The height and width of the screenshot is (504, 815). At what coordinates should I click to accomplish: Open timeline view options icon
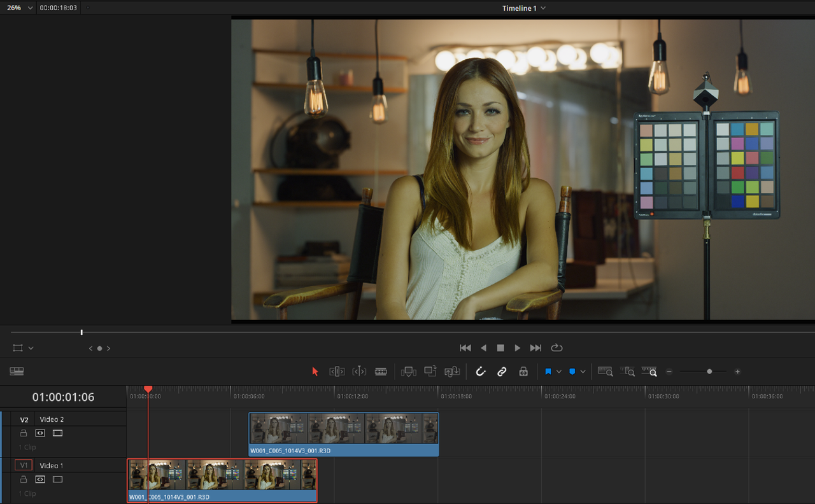17,371
